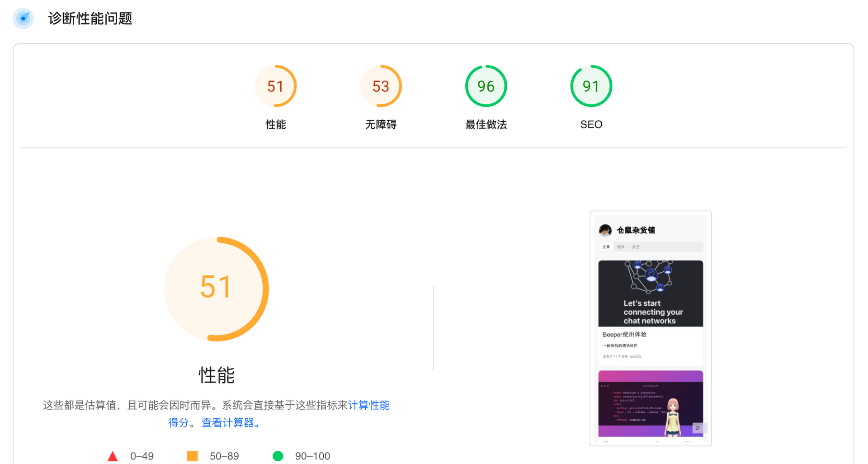Viewport: 868px width, 464px height.
Task: Click the red triangle 0–49 legend icon
Action: [x=113, y=456]
